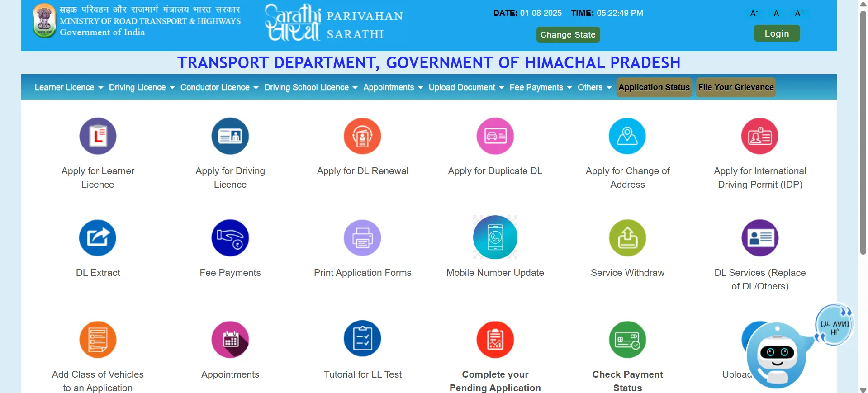The width and height of the screenshot is (868, 393).
Task: Click the scrollbar down arrow
Action: [863, 389]
